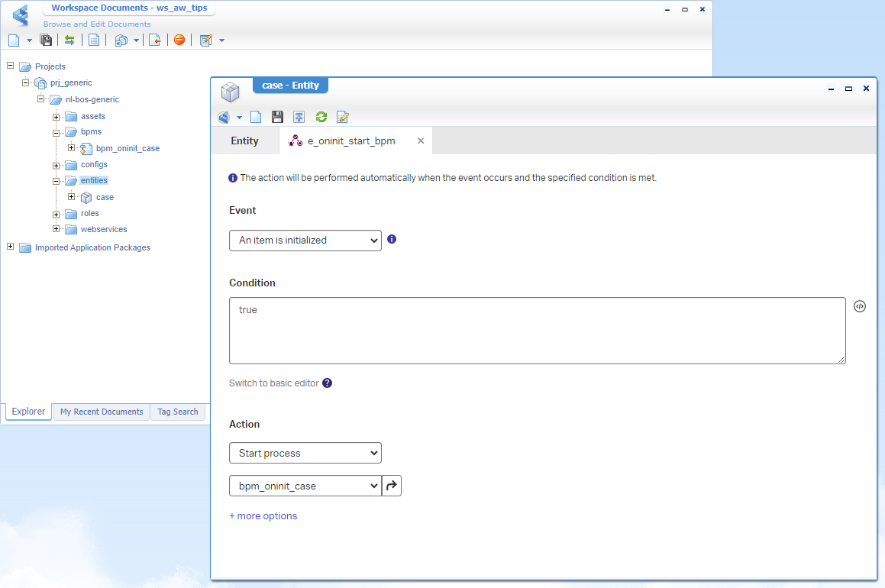Click the Save All icon in the Workspace toolbar
The image size is (885, 588).
pos(46,40)
